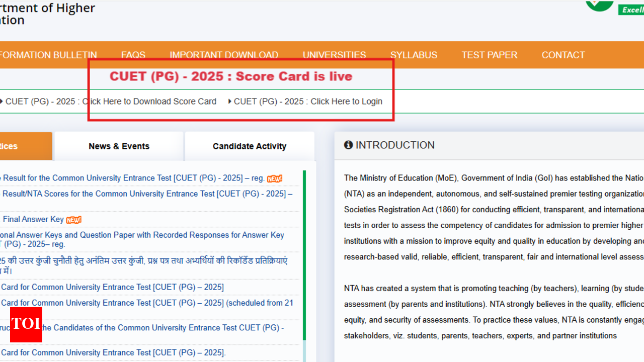This screenshot has height=362, width=644.
Task: Switch to the Candidate Activity tab
Action: click(250, 146)
